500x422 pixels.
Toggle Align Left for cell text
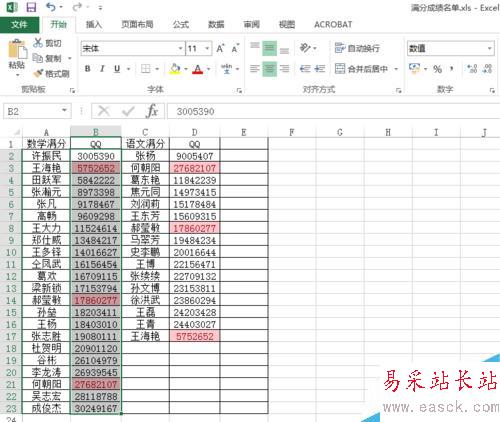[255, 69]
